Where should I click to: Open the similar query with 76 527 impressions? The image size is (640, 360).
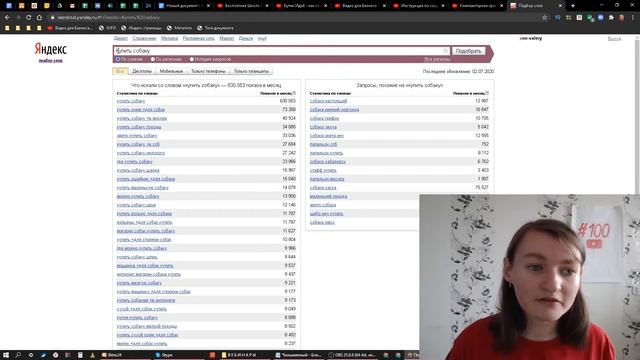click(x=323, y=188)
